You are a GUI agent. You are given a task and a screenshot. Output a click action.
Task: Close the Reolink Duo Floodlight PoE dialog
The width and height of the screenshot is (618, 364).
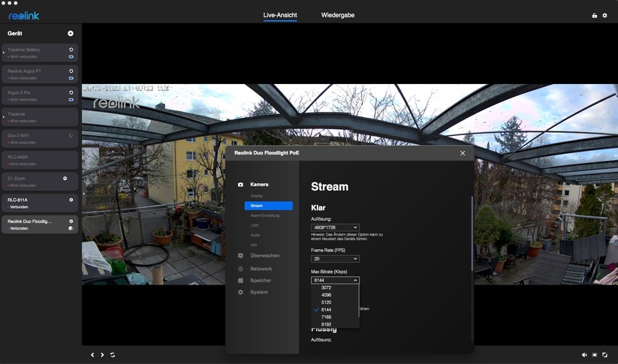click(463, 153)
